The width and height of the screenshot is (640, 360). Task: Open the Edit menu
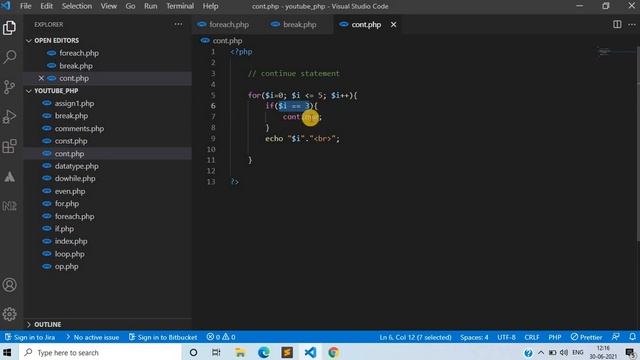point(47,6)
